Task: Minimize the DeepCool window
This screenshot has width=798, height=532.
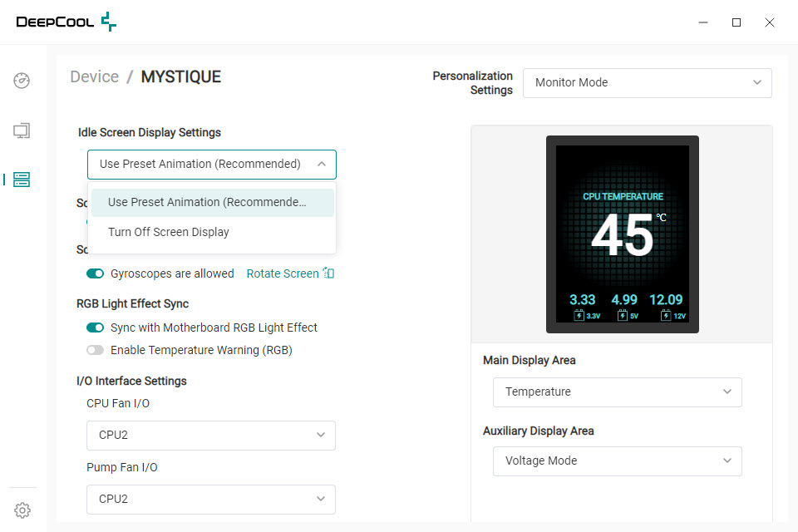Action: 703,22
